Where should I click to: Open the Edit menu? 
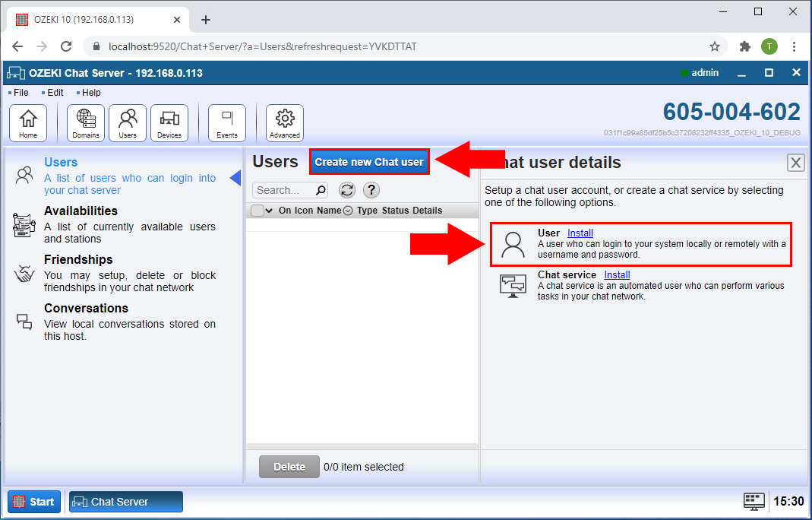pos(55,93)
